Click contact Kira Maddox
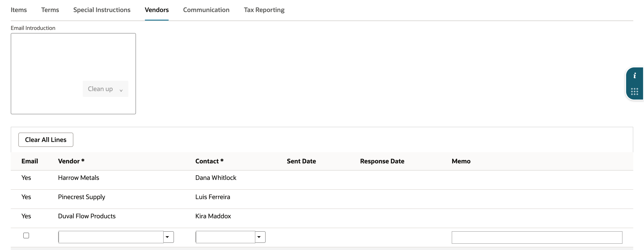Screen dimensions: 644x250 pos(213,216)
